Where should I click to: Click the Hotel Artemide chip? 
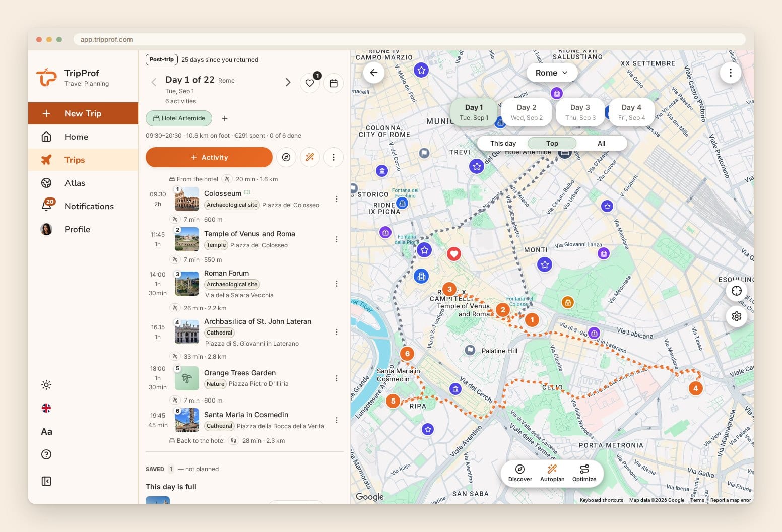point(179,118)
